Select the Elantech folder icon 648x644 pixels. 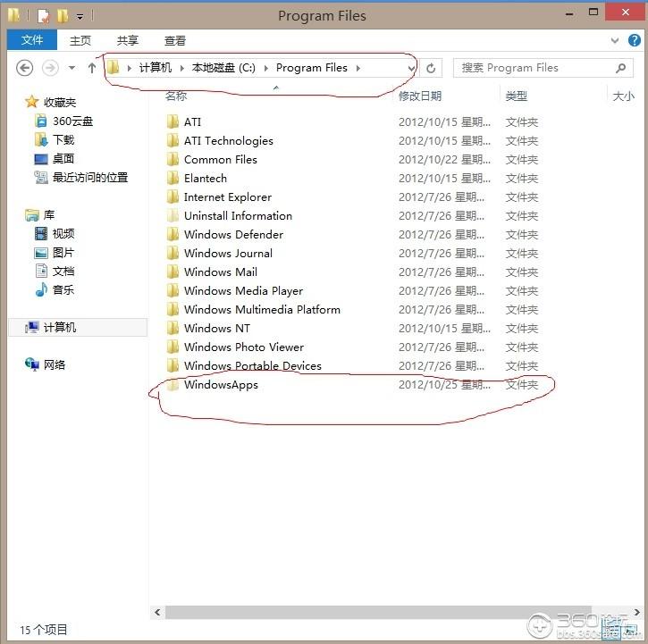[x=173, y=178]
